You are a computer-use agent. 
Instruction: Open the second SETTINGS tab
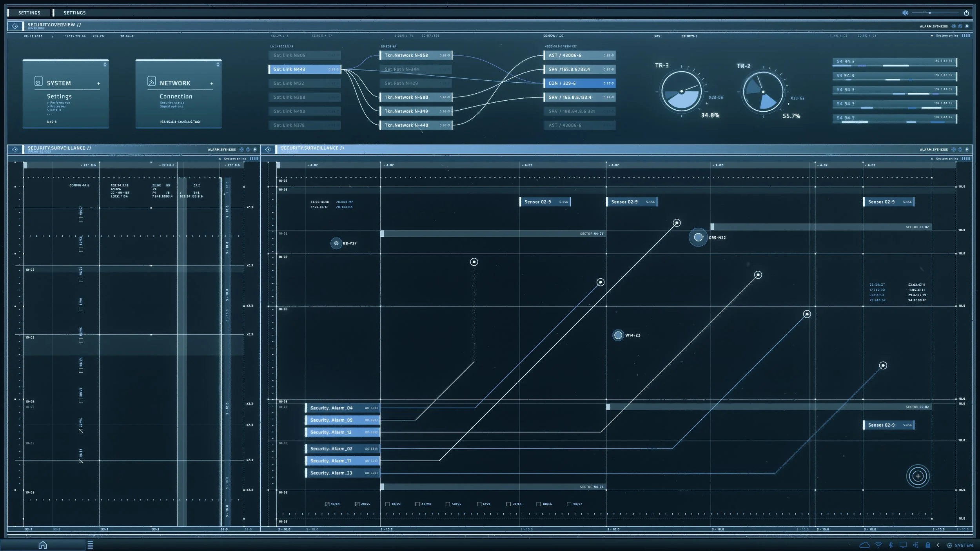tap(74, 13)
